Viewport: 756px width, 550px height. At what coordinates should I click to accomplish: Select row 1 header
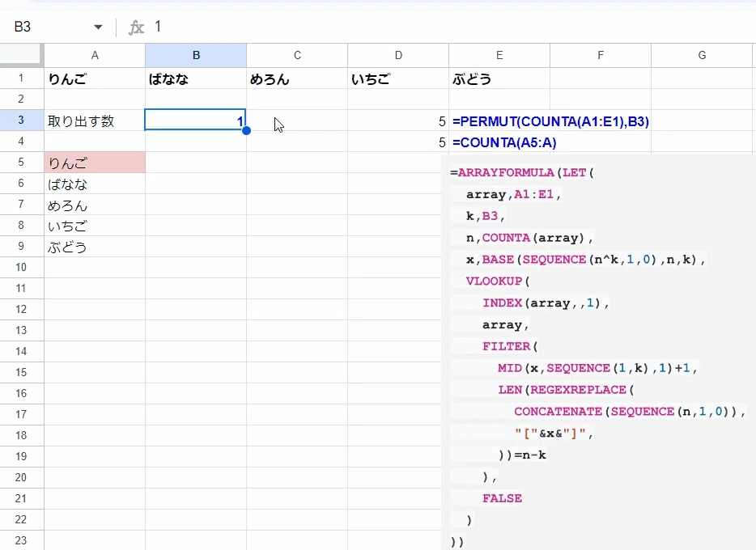pos(21,78)
